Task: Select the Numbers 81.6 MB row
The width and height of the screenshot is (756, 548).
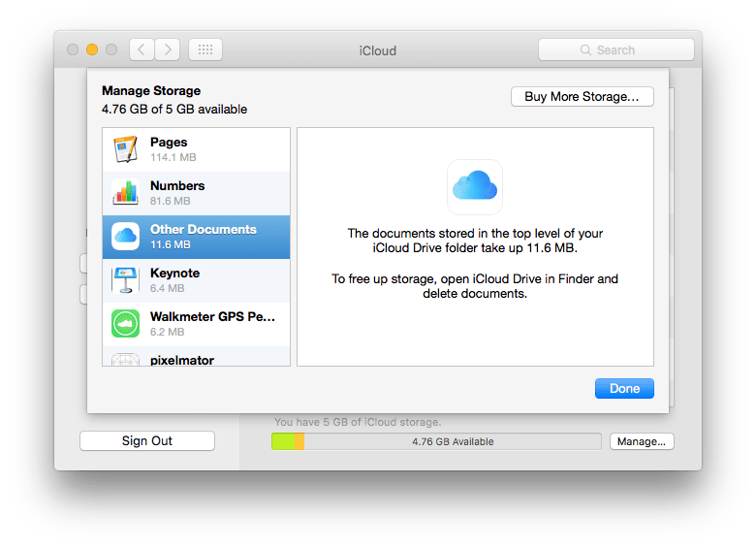Action: [x=213, y=193]
